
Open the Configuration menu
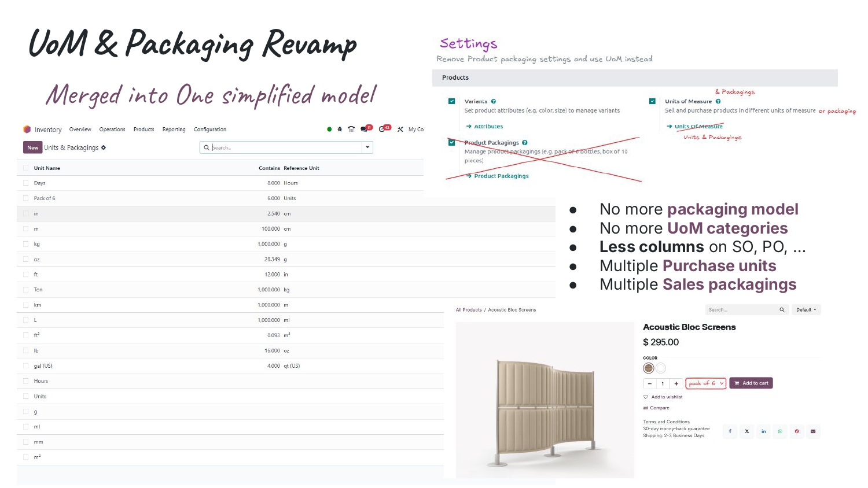tap(209, 129)
